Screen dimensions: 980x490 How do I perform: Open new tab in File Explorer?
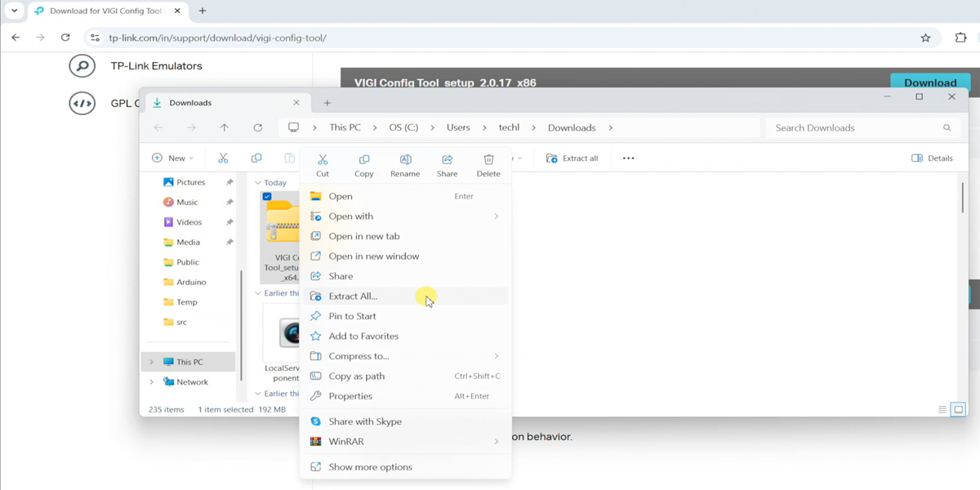[327, 103]
